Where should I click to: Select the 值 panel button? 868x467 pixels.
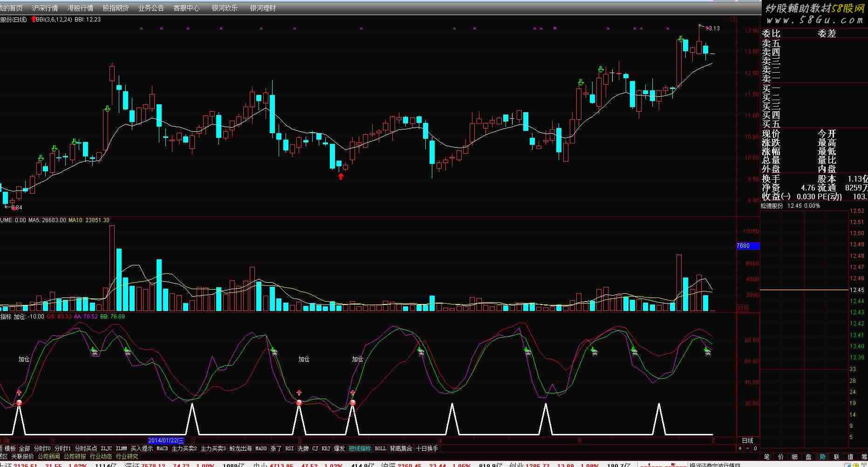(x=851, y=457)
